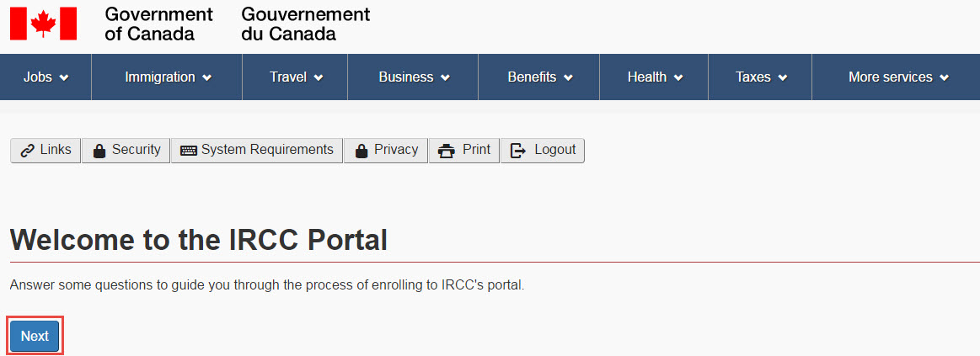This screenshot has height=356, width=980.
Task: Click the Government of Canada text
Action: click(158, 24)
